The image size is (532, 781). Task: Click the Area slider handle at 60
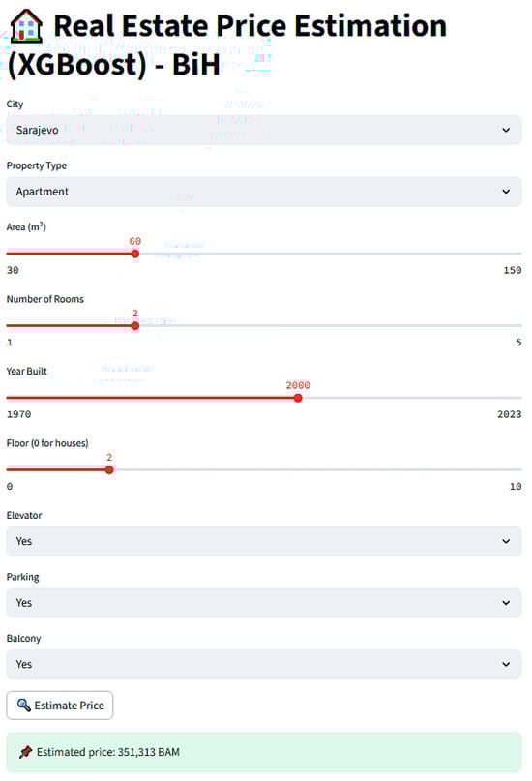(134, 254)
